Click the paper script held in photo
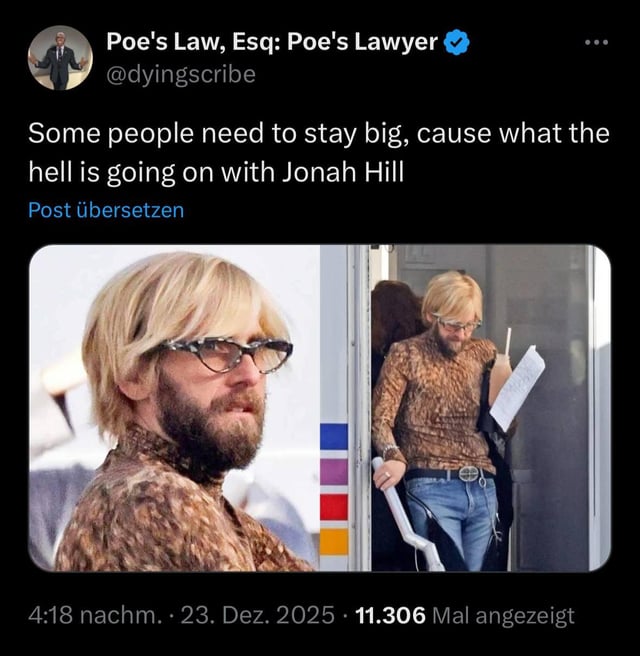Screen dimensions: 640x656 tap(518, 388)
